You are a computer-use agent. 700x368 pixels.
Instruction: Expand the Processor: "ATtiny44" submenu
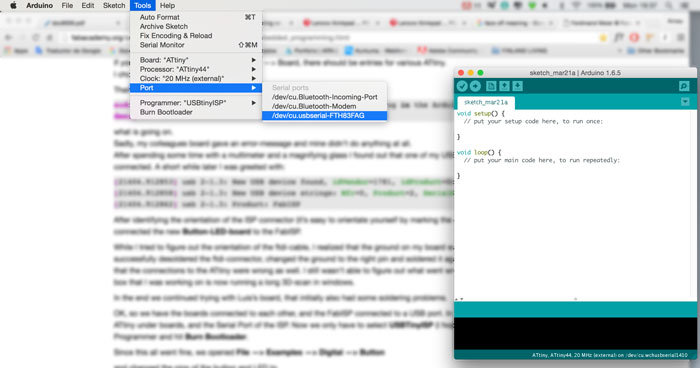[x=196, y=69]
